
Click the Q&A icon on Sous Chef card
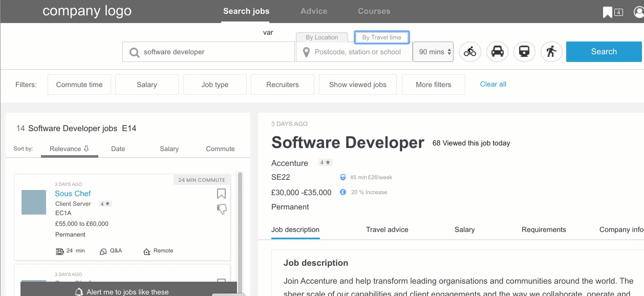point(103,251)
